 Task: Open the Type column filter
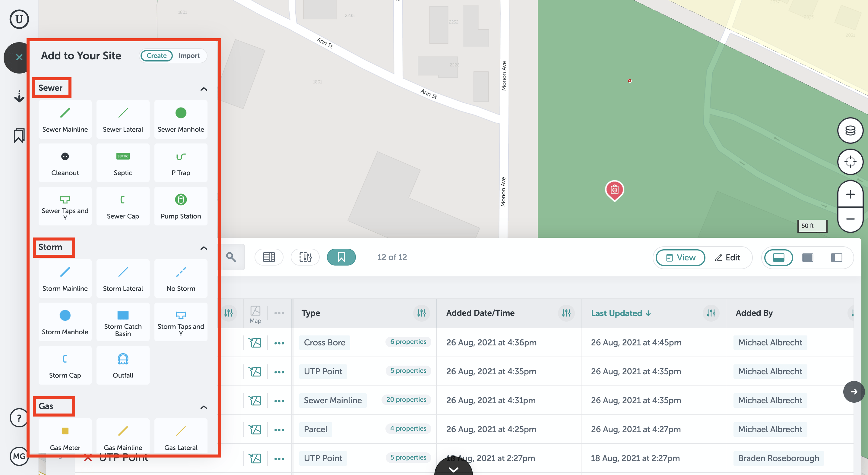(421, 313)
